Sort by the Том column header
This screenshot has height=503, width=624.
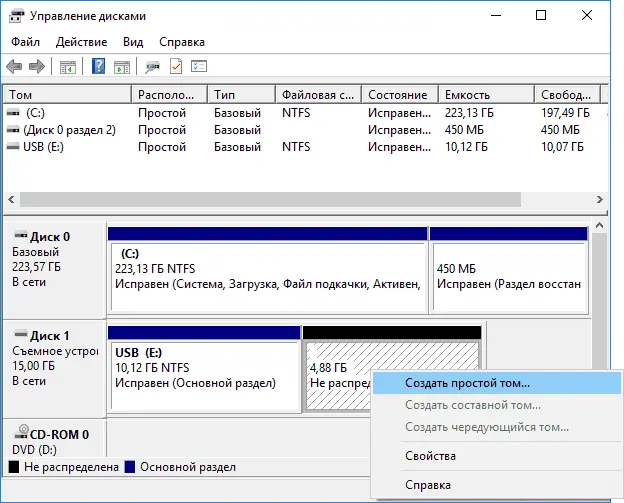[67, 95]
